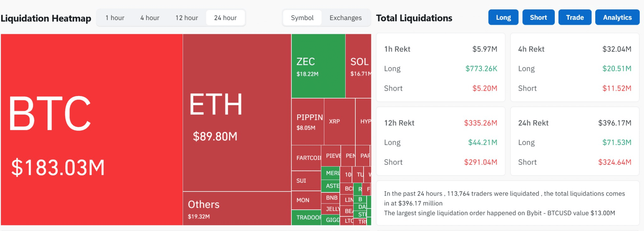
Task: Click the green TRADOOR heatmap tile
Action: (306, 218)
